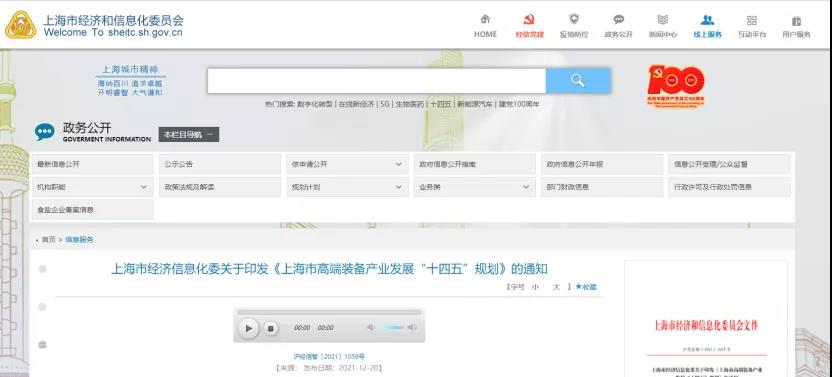Click document number 沪经信智〔2021〕1059号
The height and width of the screenshot is (377, 832).
coord(329,357)
